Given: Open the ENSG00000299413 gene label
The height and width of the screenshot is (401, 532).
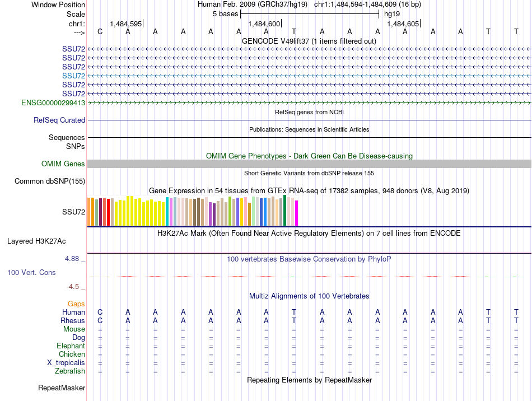Looking at the screenshot, I should [x=53, y=102].
